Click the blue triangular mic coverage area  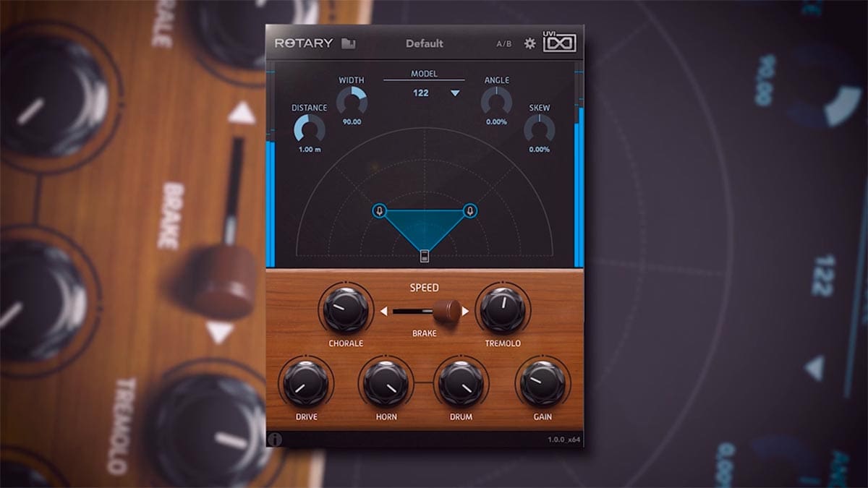click(x=425, y=228)
